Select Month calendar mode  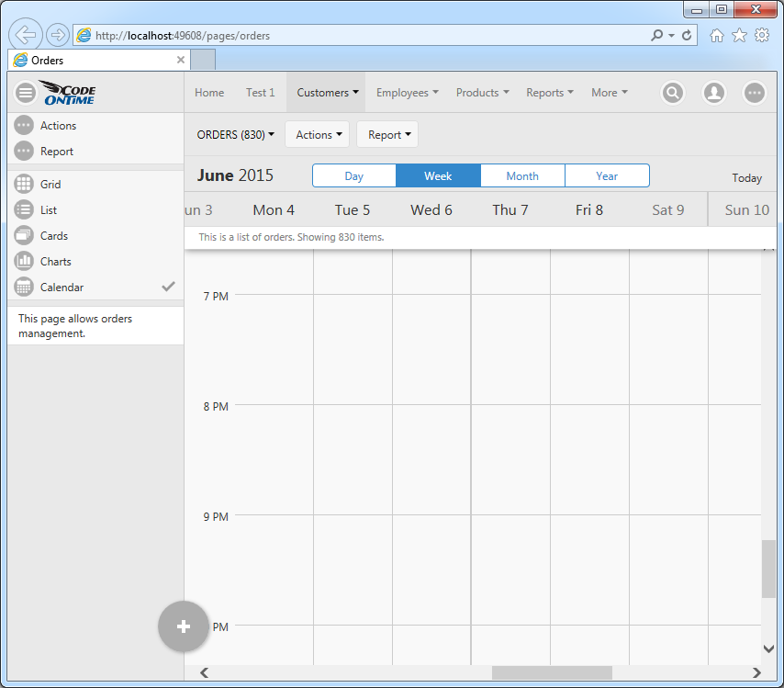pos(522,175)
